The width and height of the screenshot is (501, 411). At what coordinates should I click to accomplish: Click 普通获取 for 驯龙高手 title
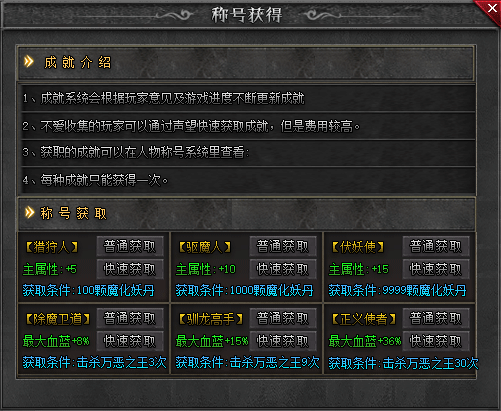click(283, 319)
